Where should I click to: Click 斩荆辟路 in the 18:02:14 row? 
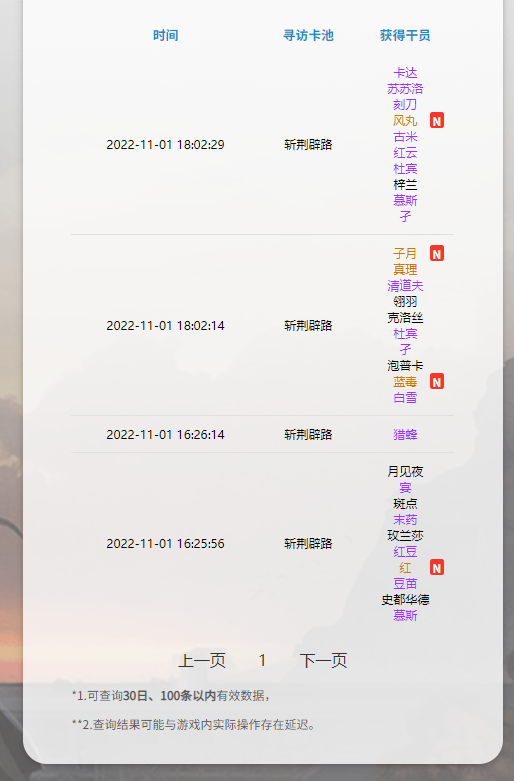pyautogui.click(x=308, y=326)
